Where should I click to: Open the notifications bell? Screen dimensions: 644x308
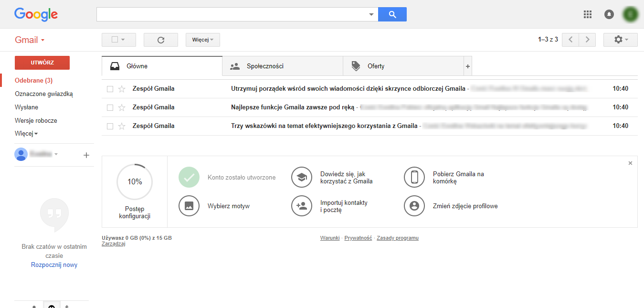pos(609,14)
